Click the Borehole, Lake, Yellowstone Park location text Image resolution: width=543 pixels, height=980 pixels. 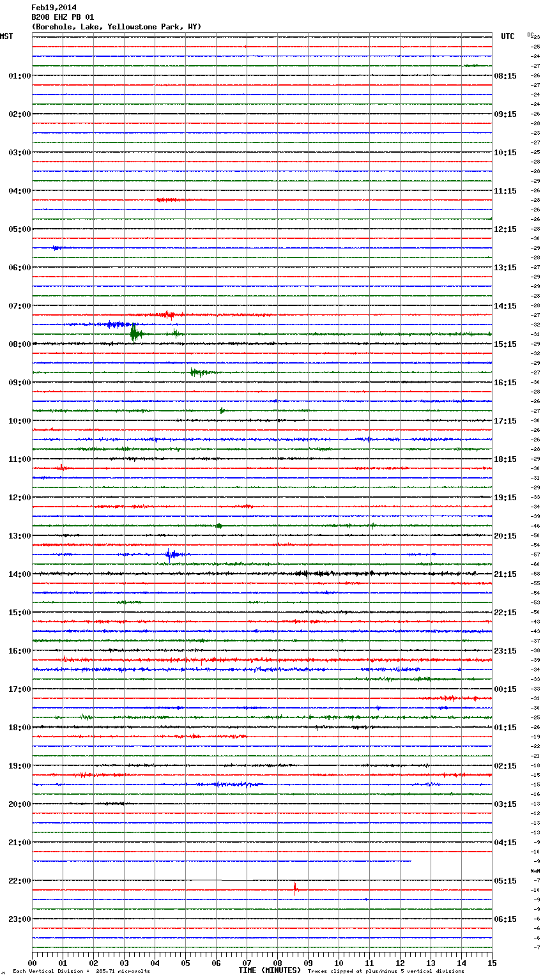click(x=116, y=27)
